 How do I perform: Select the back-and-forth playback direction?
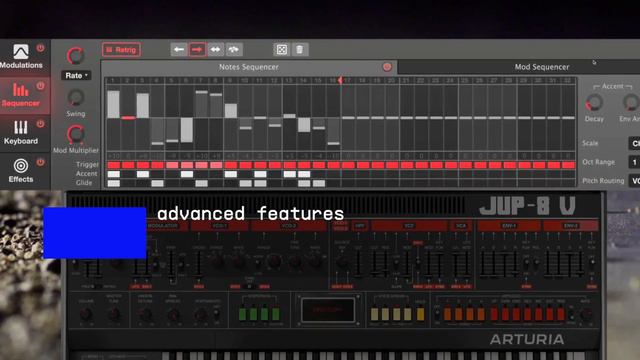click(x=216, y=50)
